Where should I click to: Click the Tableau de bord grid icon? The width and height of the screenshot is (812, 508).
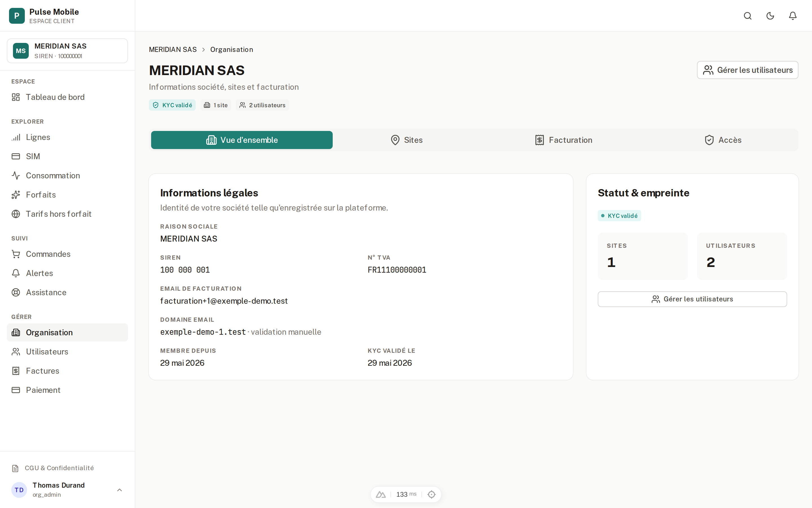[16, 97]
